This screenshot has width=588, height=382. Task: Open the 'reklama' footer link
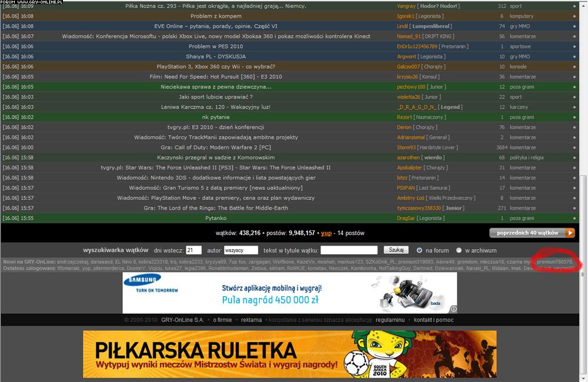pos(251,320)
